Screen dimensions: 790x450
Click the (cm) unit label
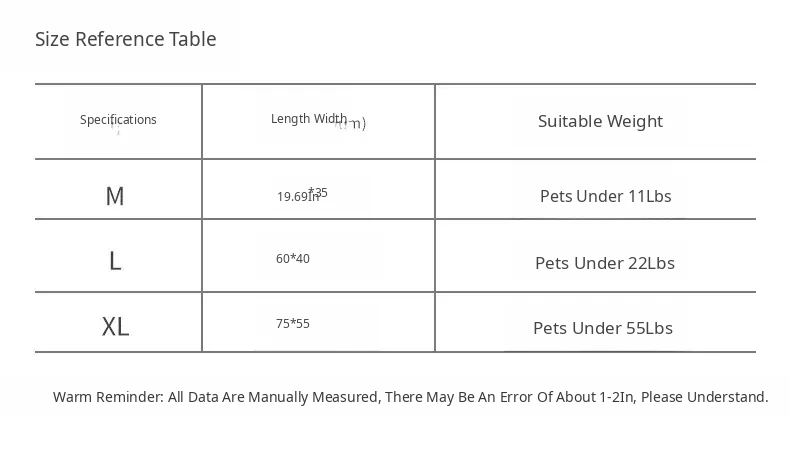point(352,124)
